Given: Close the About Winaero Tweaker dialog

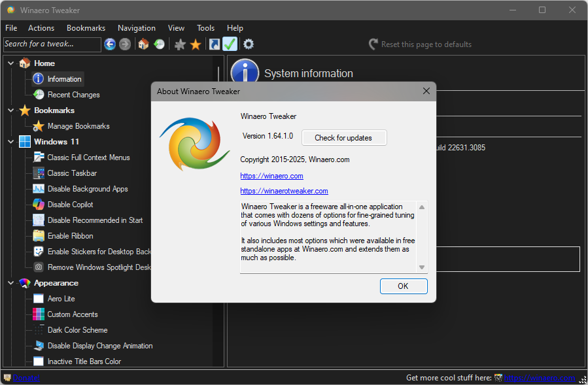Looking at the screenshot, I should [426, 91].
